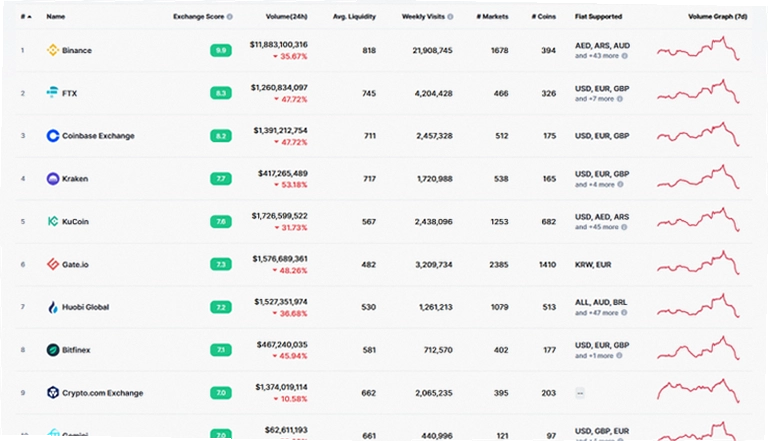Click the Exchange Score info icon
Viewport: 768px width, 441px height.
click(230, 17)
